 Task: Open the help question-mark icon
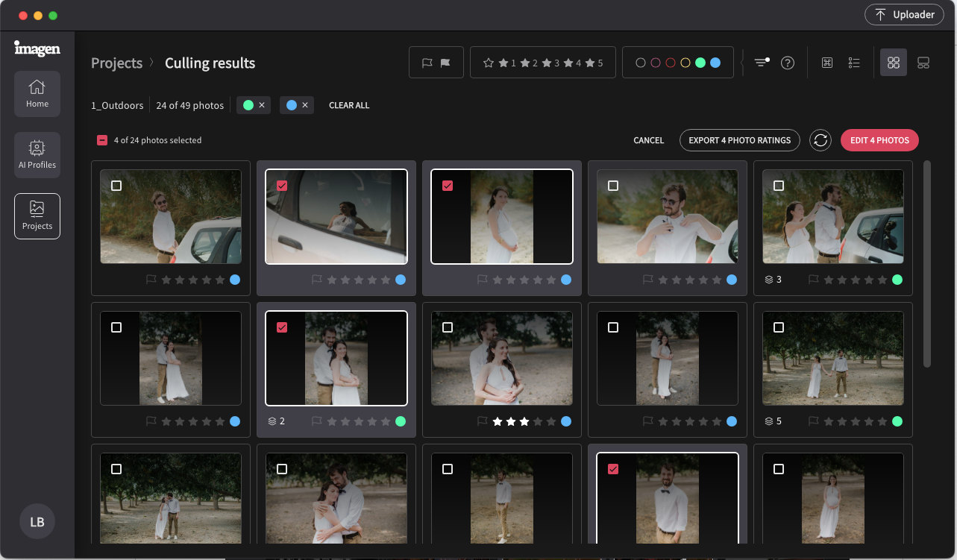[788, 63]
